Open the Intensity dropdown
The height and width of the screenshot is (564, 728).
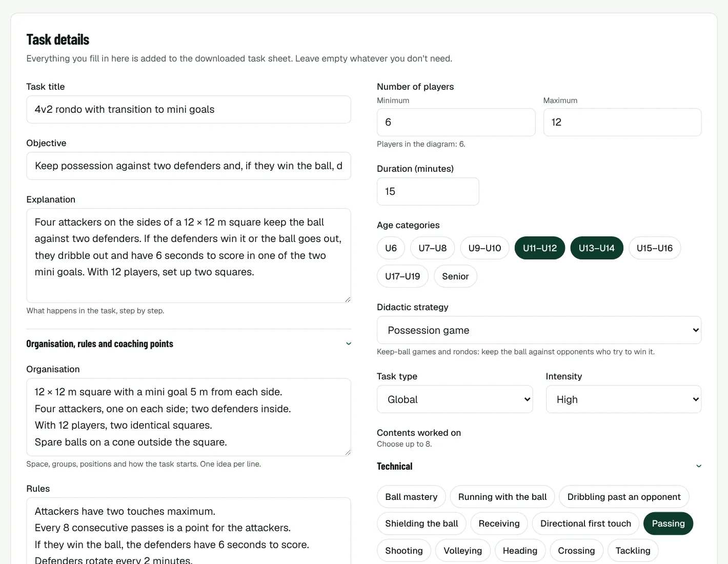tap(623, 399)
